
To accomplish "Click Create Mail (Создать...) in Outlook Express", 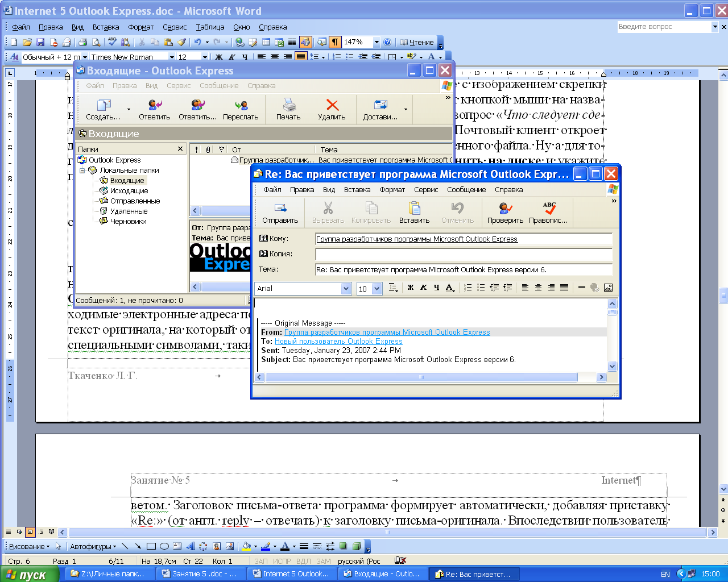I will tap(103, 109).
